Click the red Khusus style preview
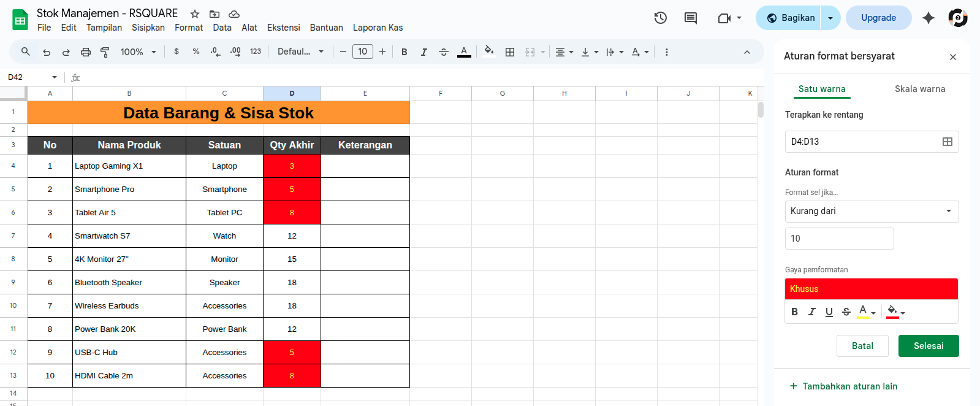The width and height of the screenshot is (980, 406). click(x=871, y=289)
